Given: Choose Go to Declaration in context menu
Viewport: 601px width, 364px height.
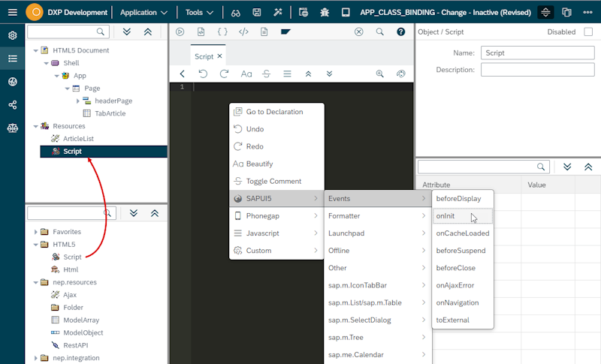Looking at the screenshot, I should [x=274, y=112].
